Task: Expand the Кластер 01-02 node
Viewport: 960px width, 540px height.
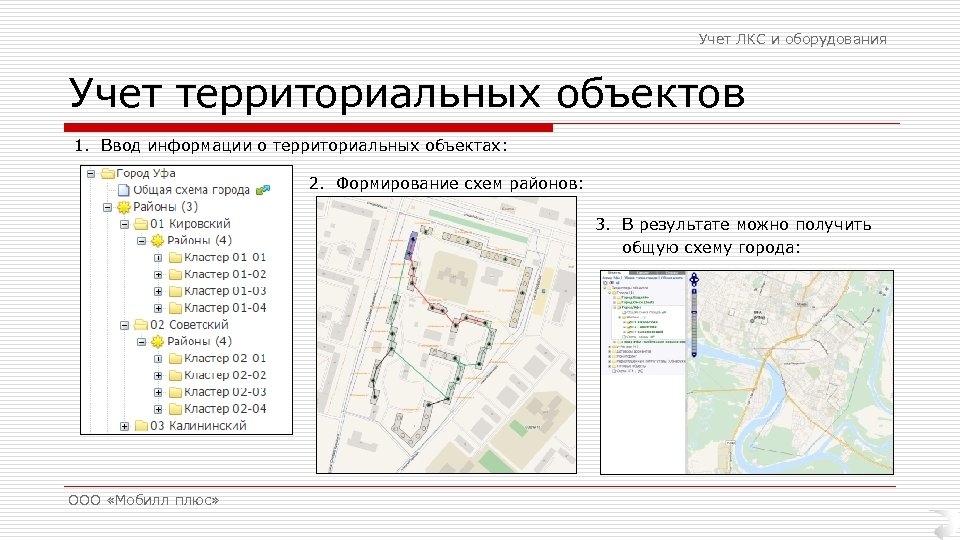Action: pos(158,275)
